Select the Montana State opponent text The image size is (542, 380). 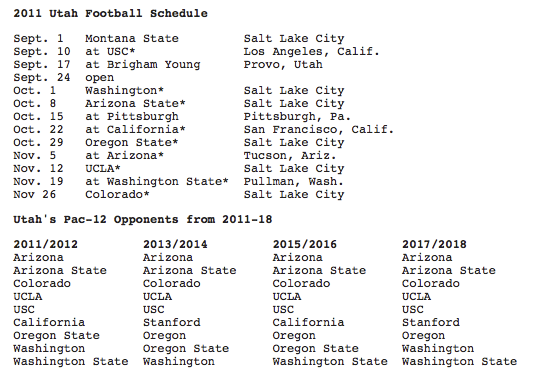pos(132,38)
